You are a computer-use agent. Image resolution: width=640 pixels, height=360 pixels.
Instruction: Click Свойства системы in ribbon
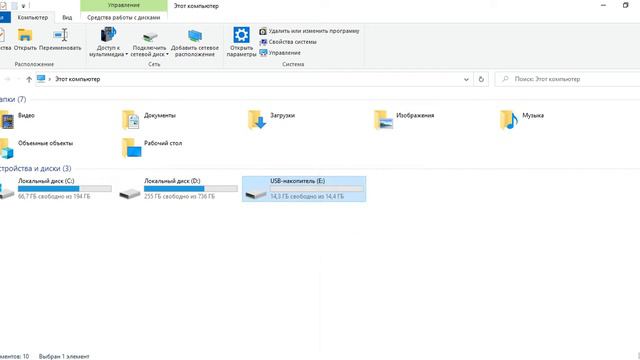[288, 42]
